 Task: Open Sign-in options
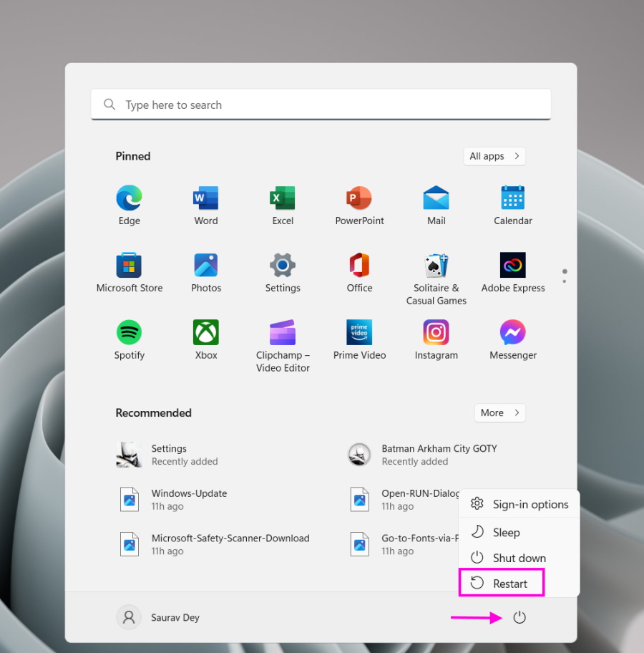point(520,504)
